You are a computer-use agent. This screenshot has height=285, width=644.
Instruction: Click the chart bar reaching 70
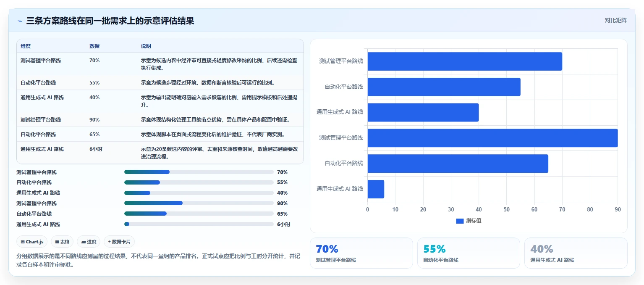tap(465, 61)
